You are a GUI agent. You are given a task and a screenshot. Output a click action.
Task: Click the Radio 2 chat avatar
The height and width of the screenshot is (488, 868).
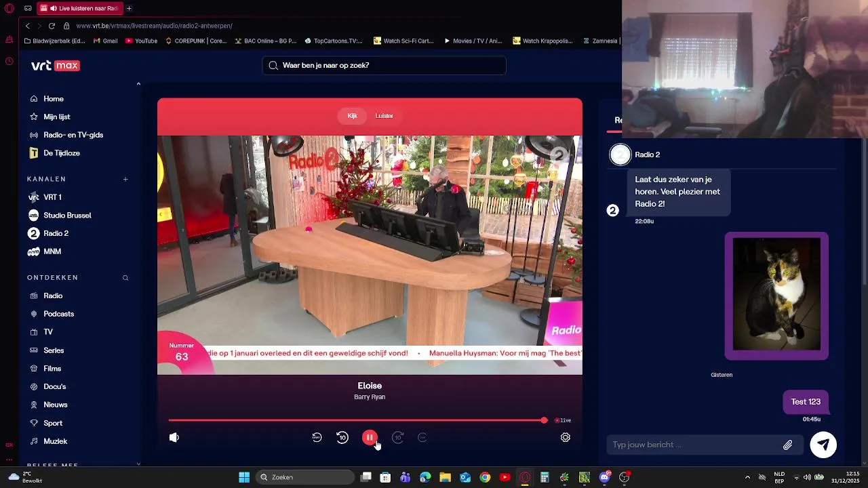(620, 155)
